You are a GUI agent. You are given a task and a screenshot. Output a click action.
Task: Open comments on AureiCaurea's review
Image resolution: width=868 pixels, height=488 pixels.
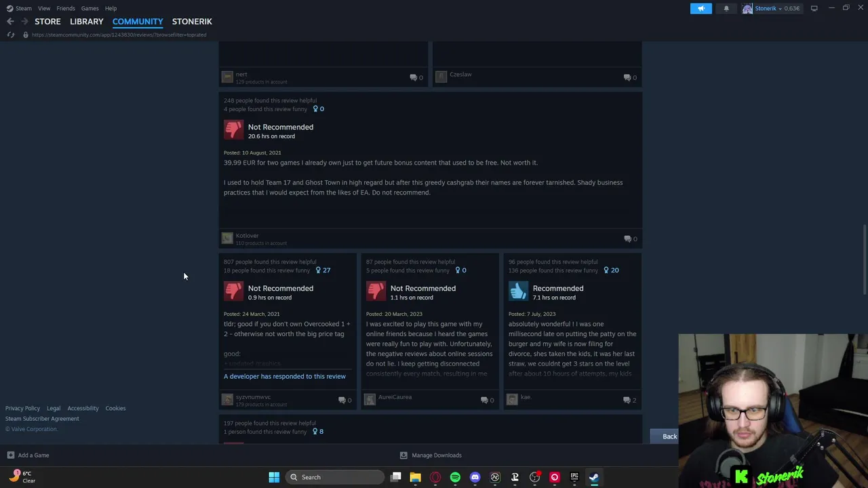click(488, 400)
